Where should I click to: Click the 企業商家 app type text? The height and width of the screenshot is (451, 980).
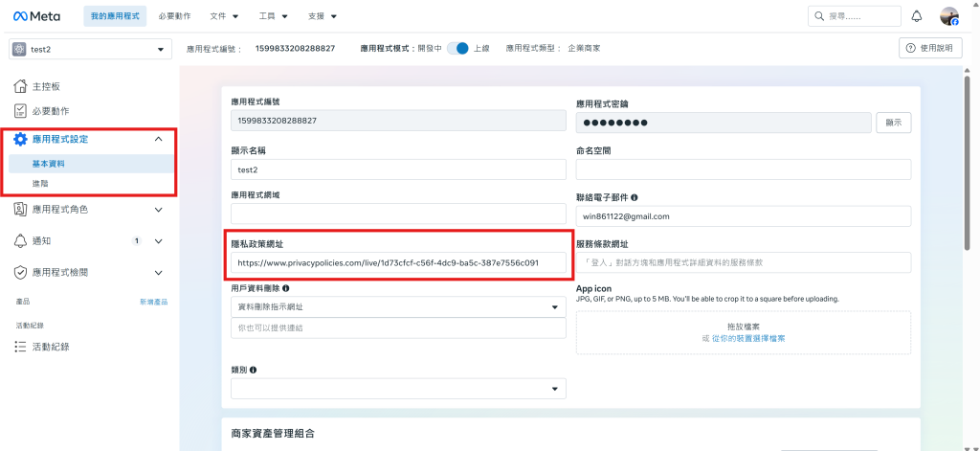click(584, 48)
